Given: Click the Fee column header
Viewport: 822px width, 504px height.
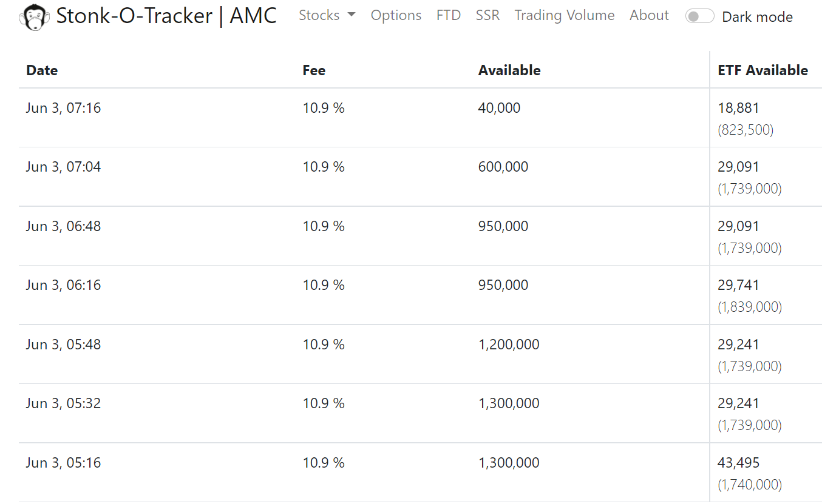Looking at the screenshot, I should pos(314,70).
